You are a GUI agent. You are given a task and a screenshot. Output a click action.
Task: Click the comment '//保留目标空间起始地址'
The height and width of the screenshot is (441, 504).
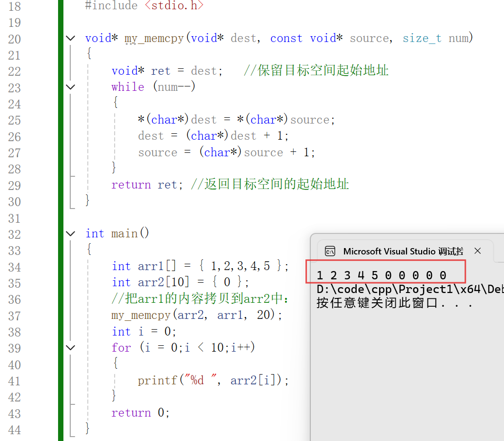(x=316, y=70)
